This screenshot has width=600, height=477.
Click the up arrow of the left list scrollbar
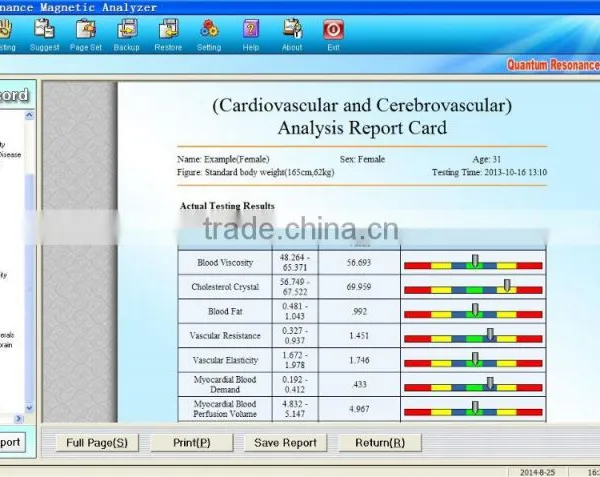29,115
